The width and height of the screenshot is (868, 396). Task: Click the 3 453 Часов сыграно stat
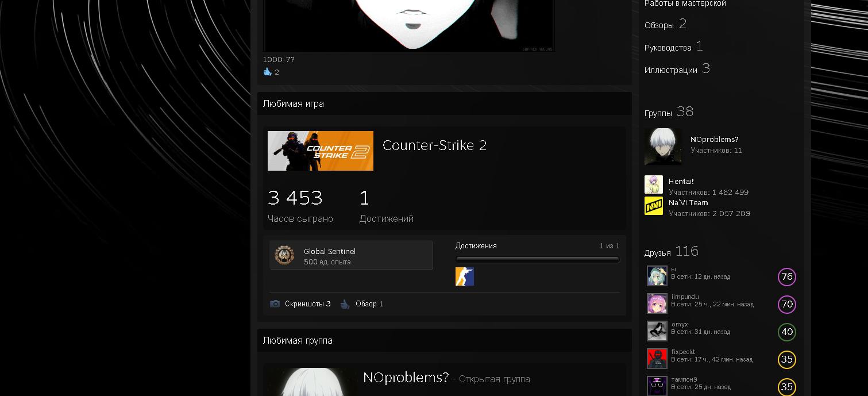pyautogui.click(x=300, y=206)
